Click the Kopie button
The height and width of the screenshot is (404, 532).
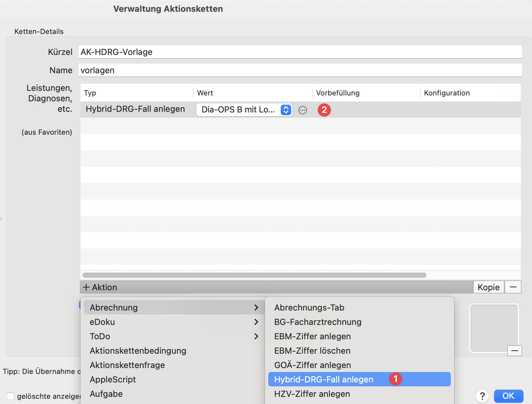[488, 287]
